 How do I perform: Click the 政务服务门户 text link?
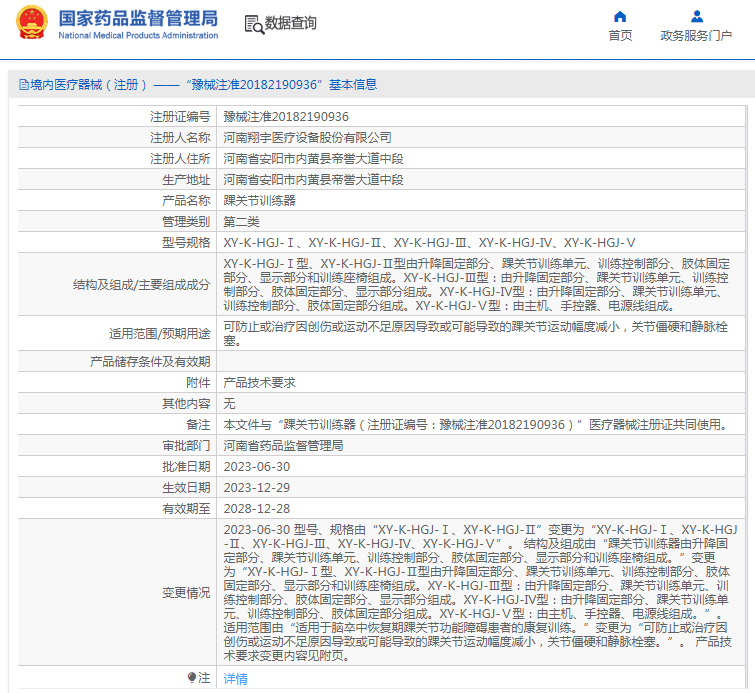[x=696, y=36]
